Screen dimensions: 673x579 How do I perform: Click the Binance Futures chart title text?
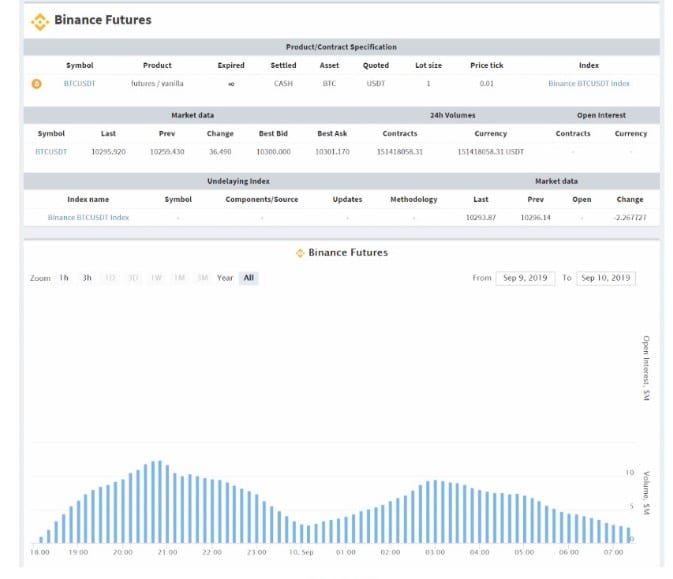tap(348, 253)
